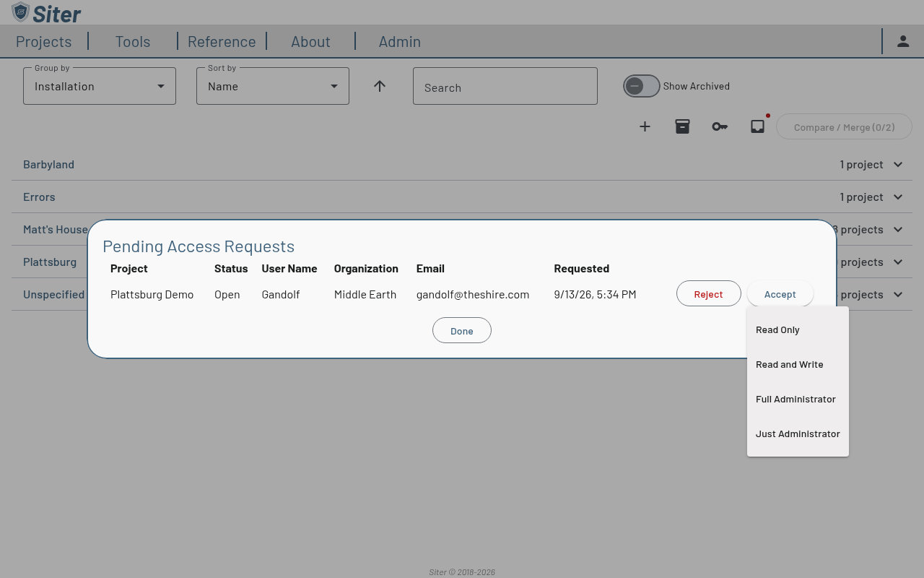Expand the Plattsburg group chevron
924x578 pixels.
coord(898,262)
